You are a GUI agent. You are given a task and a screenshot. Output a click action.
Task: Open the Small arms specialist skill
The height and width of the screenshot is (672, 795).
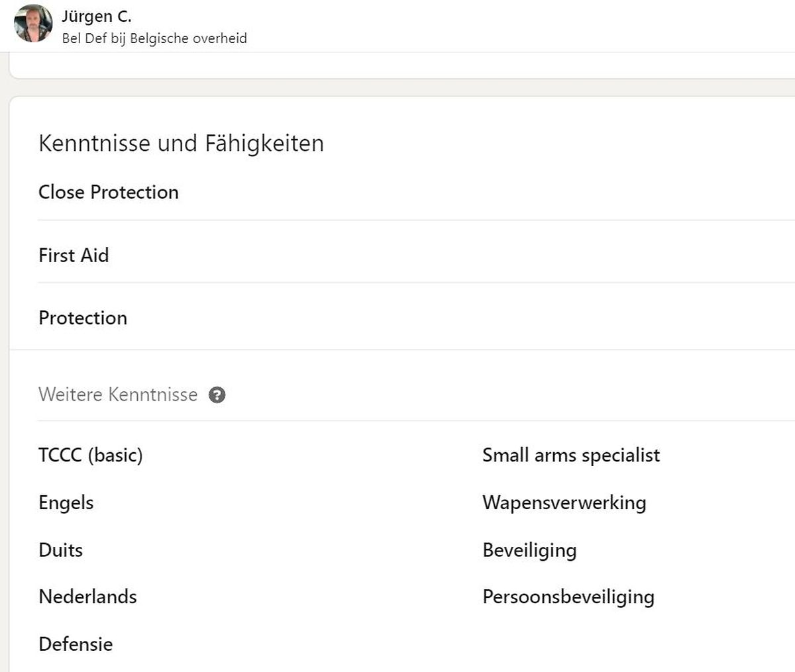click(571, 456)
